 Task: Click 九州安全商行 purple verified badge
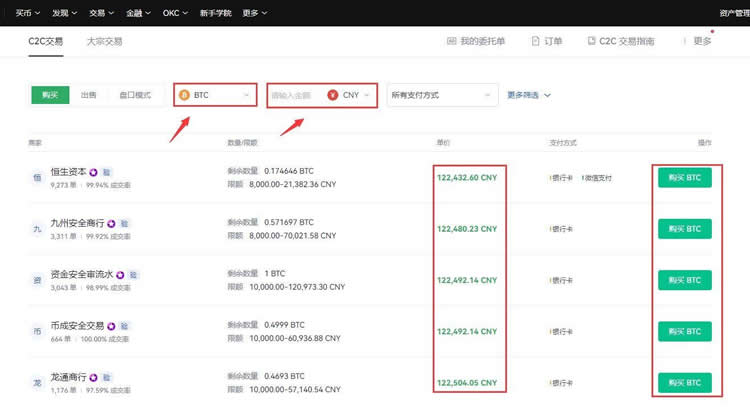click(x=111, y=223)
